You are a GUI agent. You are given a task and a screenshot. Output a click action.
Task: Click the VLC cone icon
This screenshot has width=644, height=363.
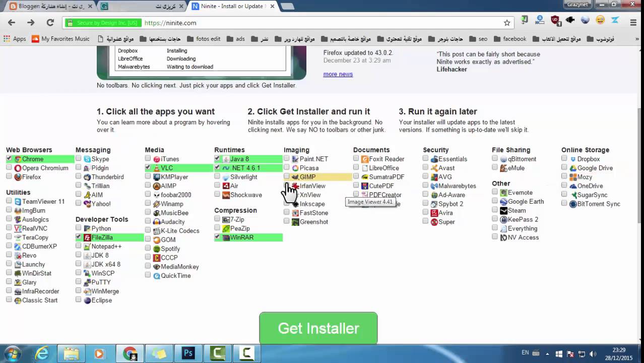[x=157, y=168]
